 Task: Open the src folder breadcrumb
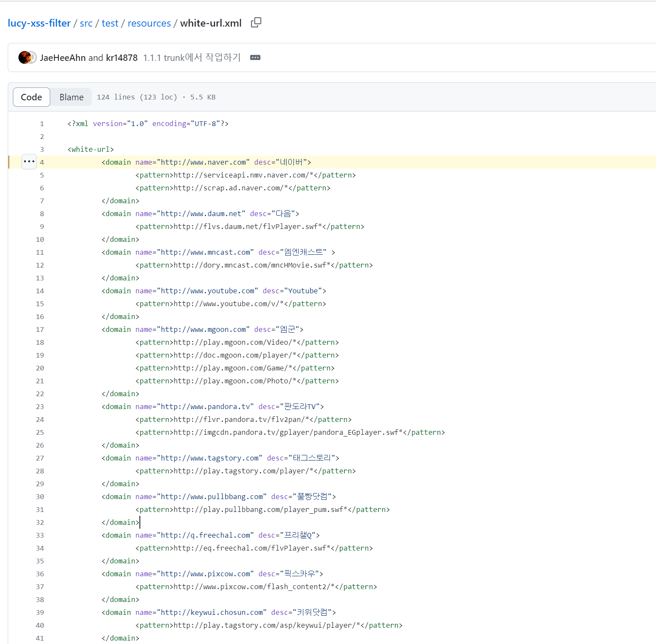click(x=86, y=23)
